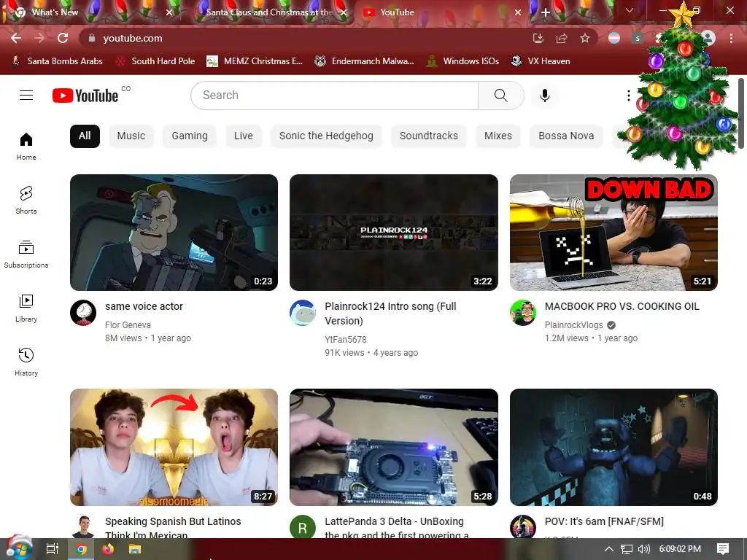747x560 pixels.
Task: Click the youtube.com address bar
Action: [x=305, y=38]
